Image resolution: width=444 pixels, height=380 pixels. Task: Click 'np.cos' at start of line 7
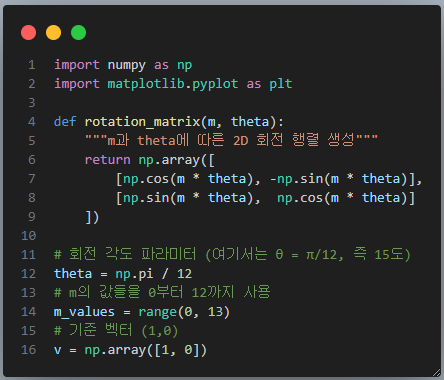[x=146, y=179]
